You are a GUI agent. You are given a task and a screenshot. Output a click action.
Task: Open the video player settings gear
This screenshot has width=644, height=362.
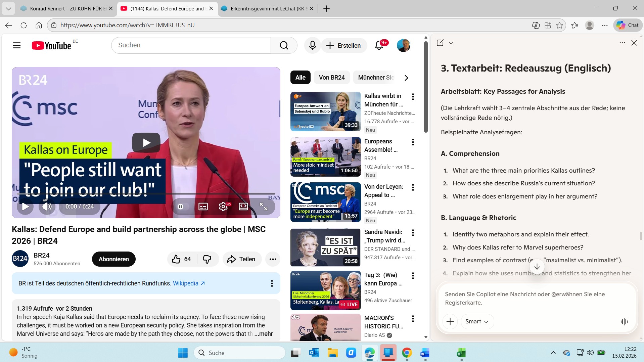(223, 207)
